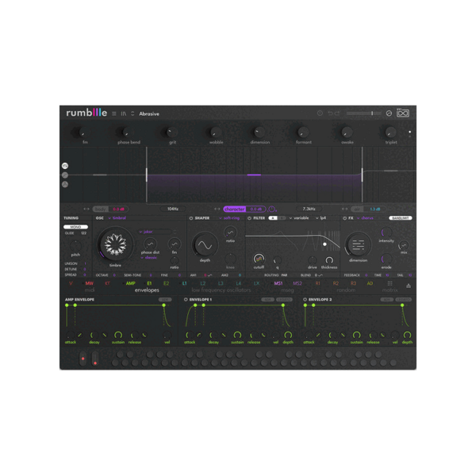Viewport: 476px width, 476px height.
Task: Select the E1 envelope tab
Action: pyautogui.click(x=149, y=283)
